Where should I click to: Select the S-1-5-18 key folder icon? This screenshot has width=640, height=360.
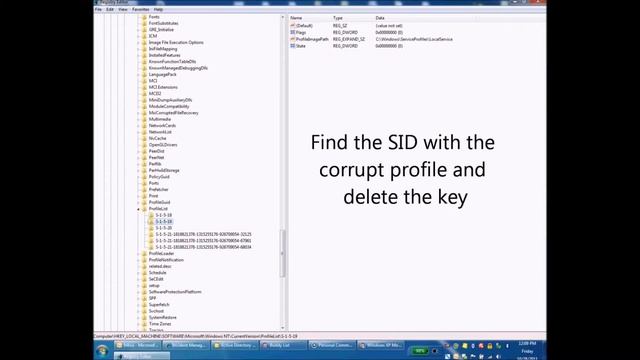151,215
